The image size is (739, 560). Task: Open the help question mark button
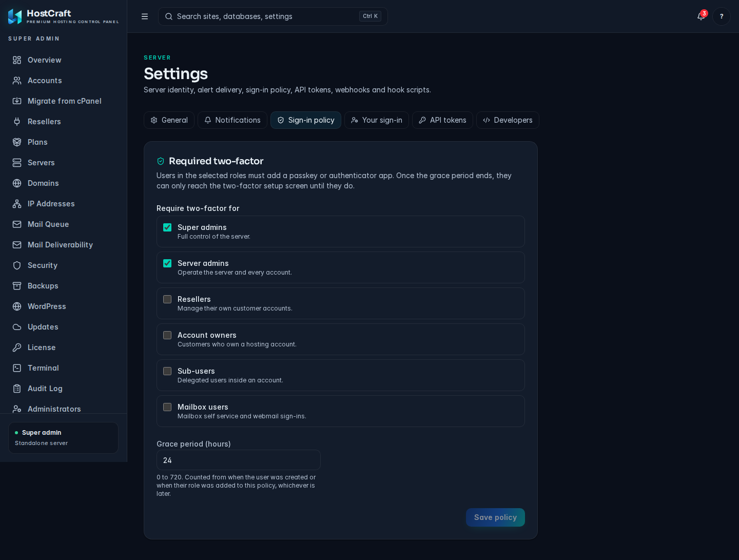pos(722,16)
